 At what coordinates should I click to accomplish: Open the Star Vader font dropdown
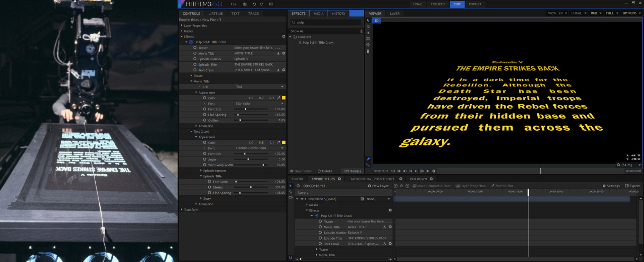260,104
